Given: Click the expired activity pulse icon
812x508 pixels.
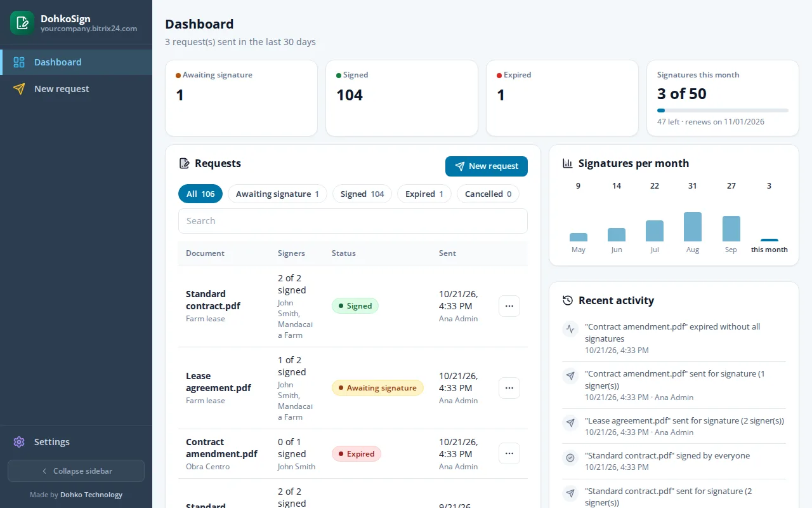Looking at the screenshot, I should pyautogui.click(x=570, y=329).
